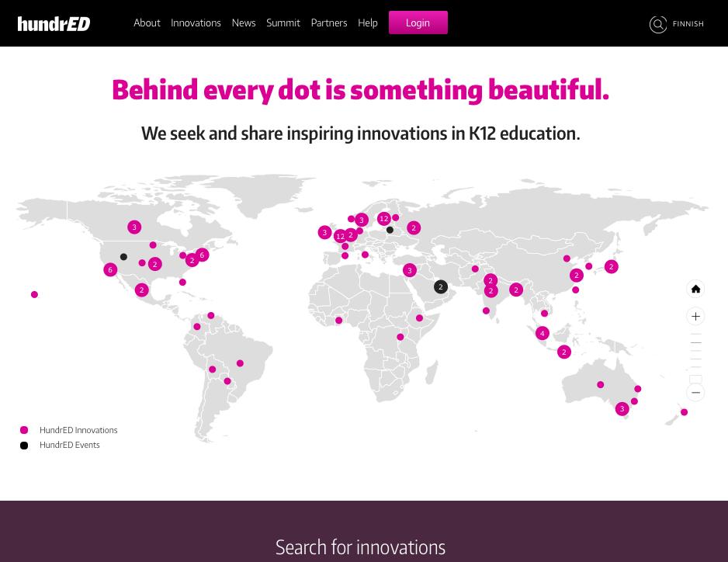This screenshot has height=562, width=728.
Task: Open the Ireland cluster marked 3
Action: click(x=324, y=232)
